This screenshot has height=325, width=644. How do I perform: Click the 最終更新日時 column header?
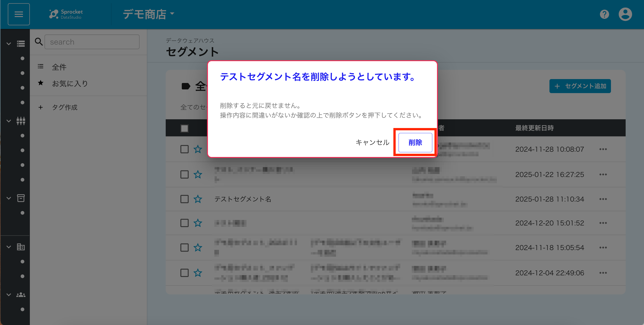(x=535, y=128)
